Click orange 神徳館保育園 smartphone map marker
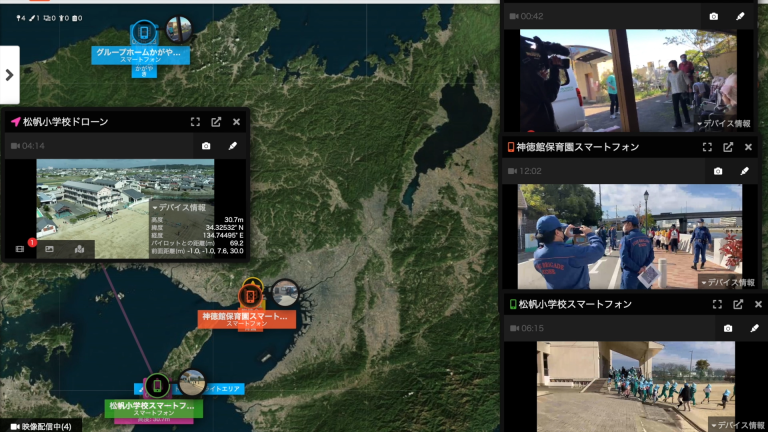Viewport: 768px width, 432px height. click(x=249, y=296)
